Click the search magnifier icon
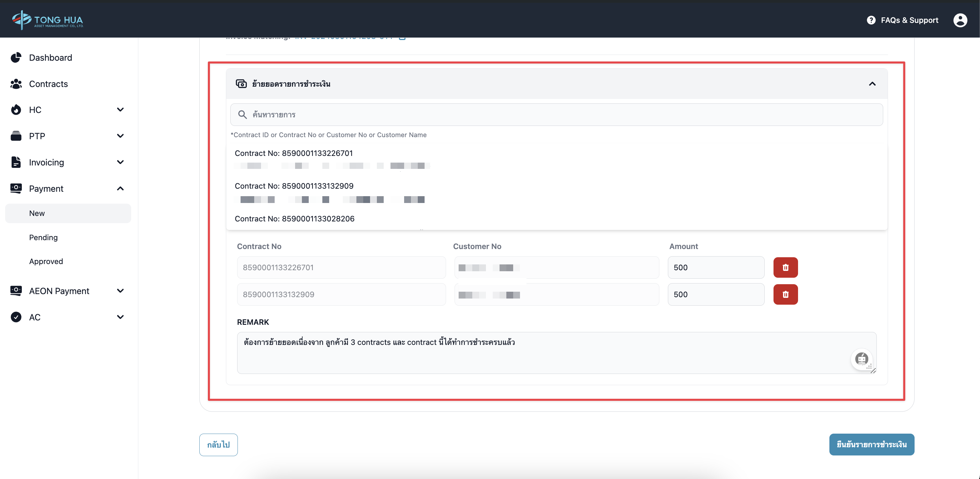The height and width of the screenshot is (479, 980). pos(242,115)
